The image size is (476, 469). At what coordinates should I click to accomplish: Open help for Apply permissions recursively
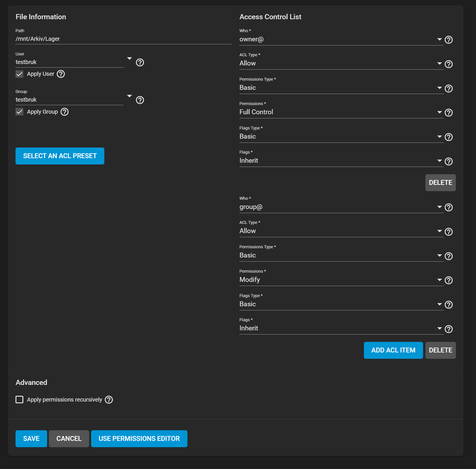[109, 400]
